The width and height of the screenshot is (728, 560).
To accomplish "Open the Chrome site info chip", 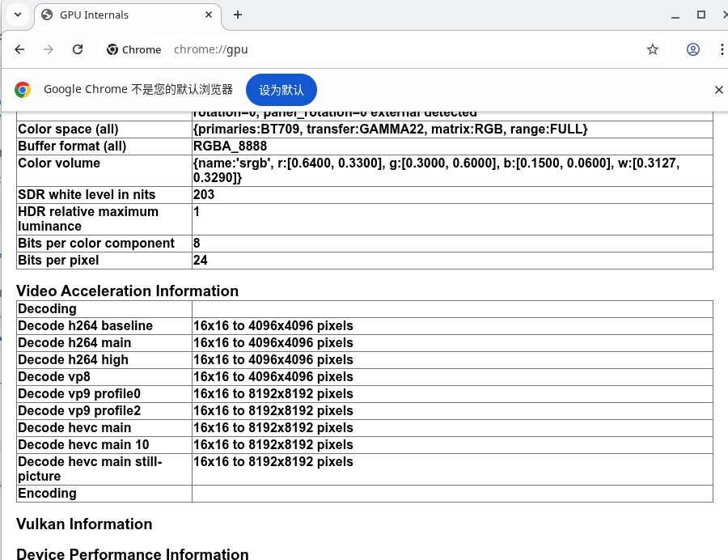I will [x=134, y=49].
